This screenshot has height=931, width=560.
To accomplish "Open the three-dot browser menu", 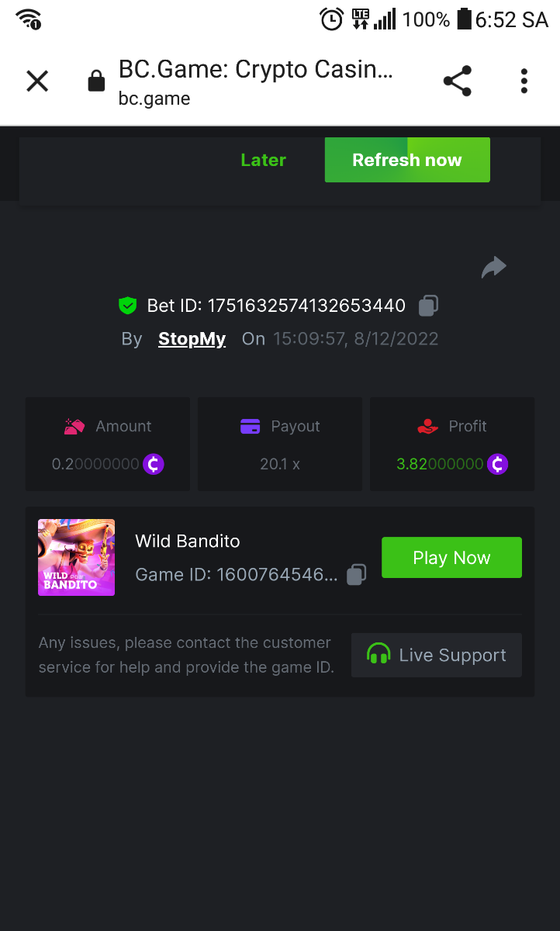I will [x=524, y=81].
